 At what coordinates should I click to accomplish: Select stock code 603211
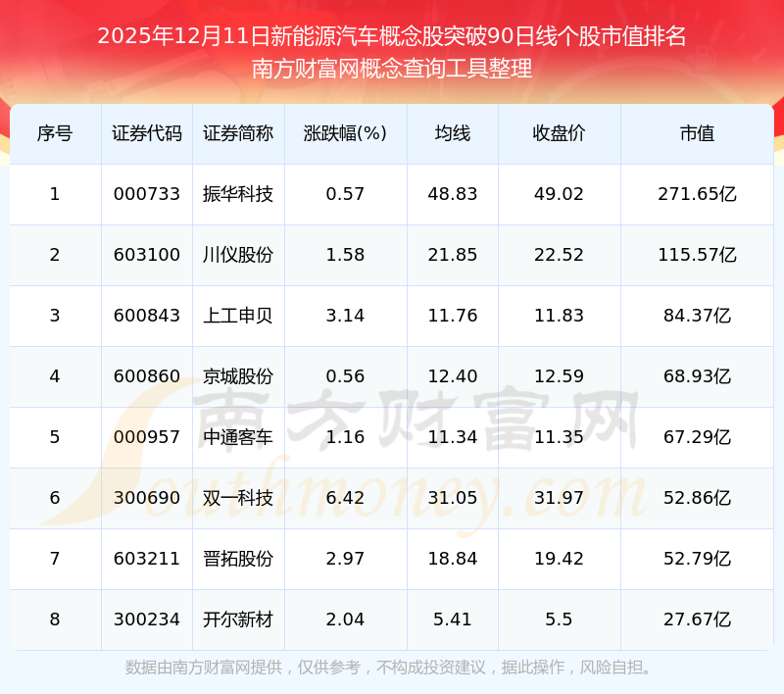point(146,559)
